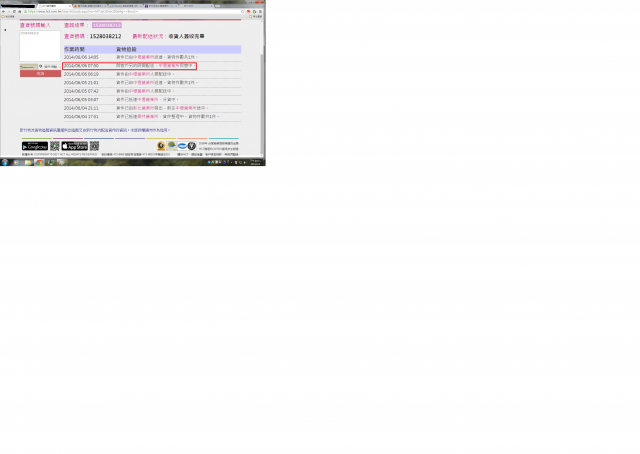Screen dimensions: 640x454
Task: Click the black circular V certification badge
Action: 192,146
